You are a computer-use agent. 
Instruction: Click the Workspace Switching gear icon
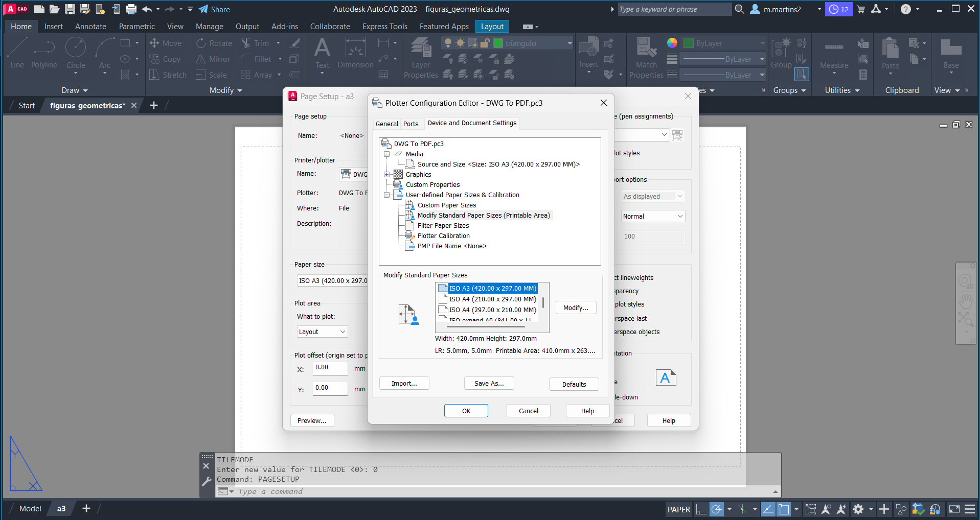click(x=858, y=509)
